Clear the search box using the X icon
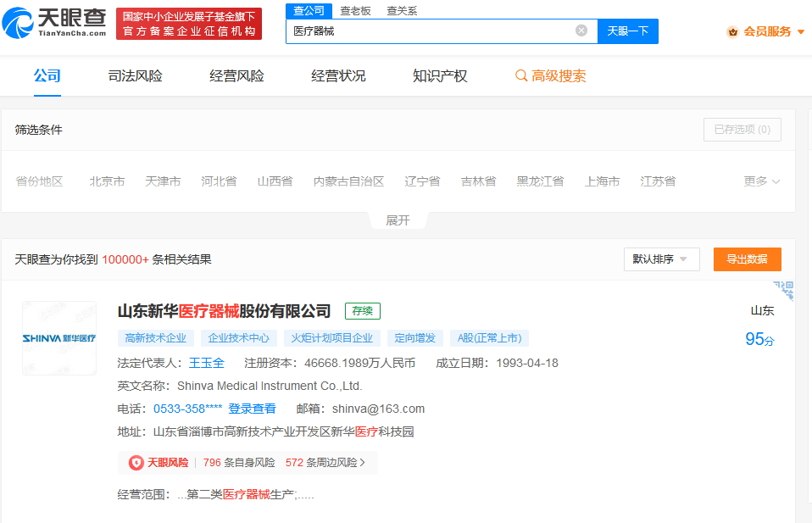812x523 pixels. (x=581, y=31)
